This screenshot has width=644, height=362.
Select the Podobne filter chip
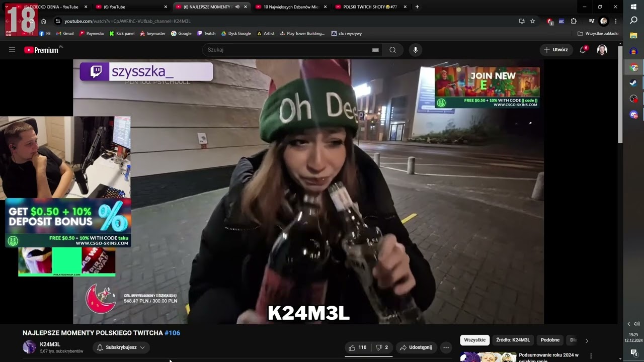tap(550, 340)
